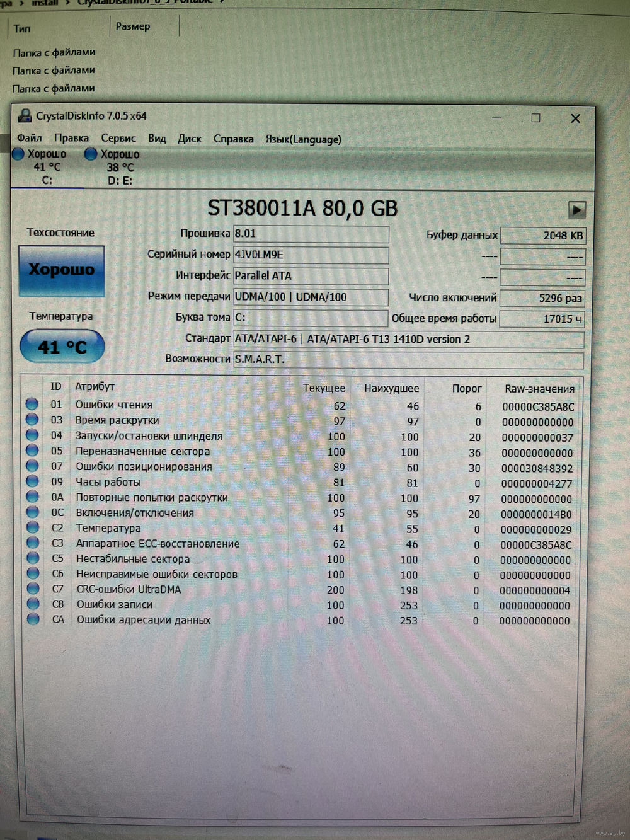Open the Язык(Language) menu
630x840 pixels.
(x=303, y=139)
